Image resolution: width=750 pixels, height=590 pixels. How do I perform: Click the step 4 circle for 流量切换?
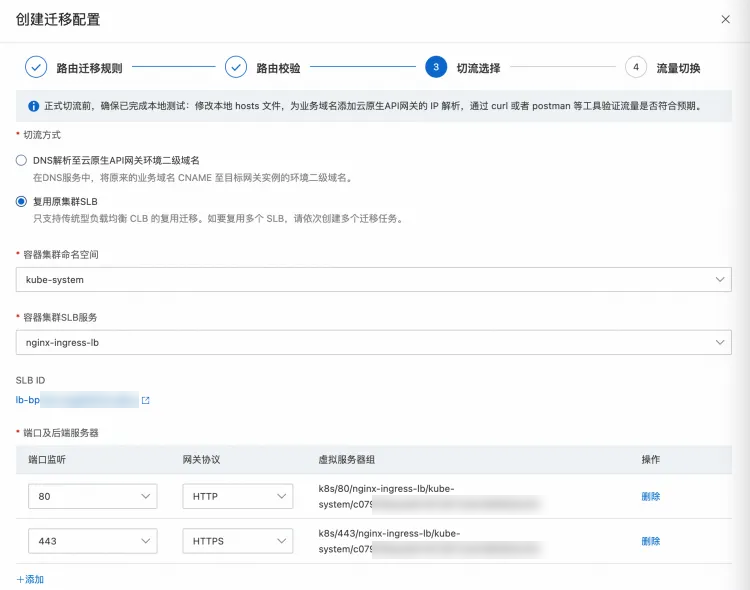point(636,67)
